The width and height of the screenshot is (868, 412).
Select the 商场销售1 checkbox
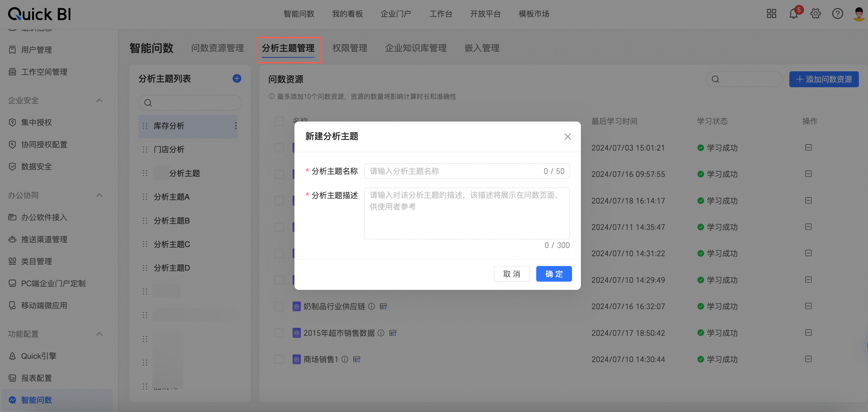(x=279, y=359)
